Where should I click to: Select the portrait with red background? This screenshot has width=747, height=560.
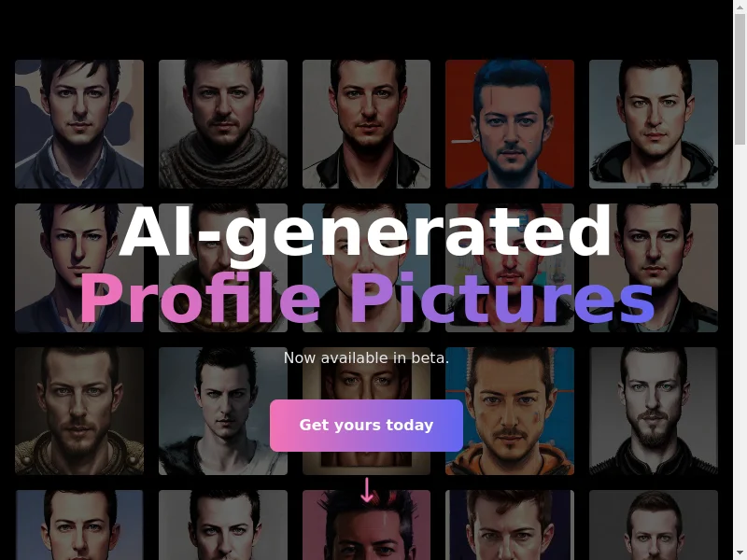[510, 124]
